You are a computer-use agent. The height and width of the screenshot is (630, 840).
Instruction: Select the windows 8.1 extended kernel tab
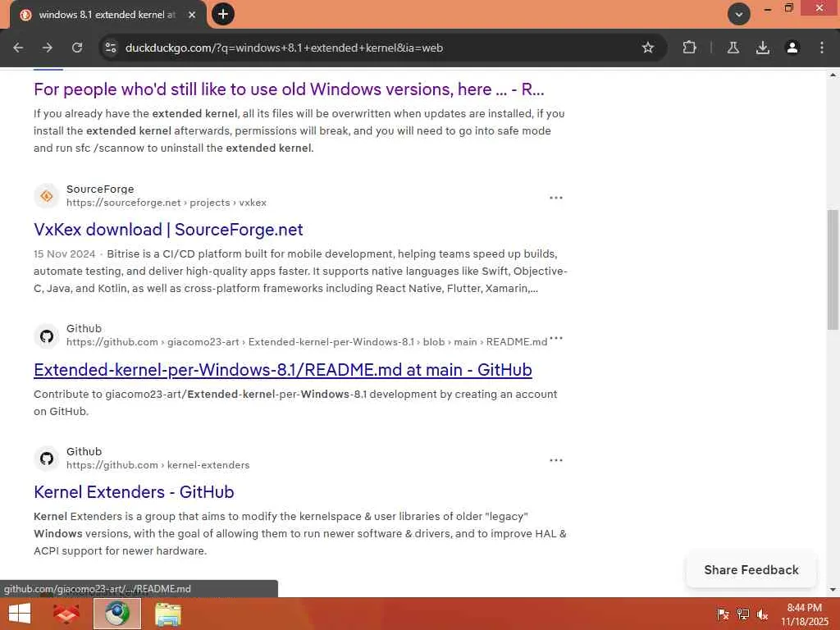[x=107, y=15]
